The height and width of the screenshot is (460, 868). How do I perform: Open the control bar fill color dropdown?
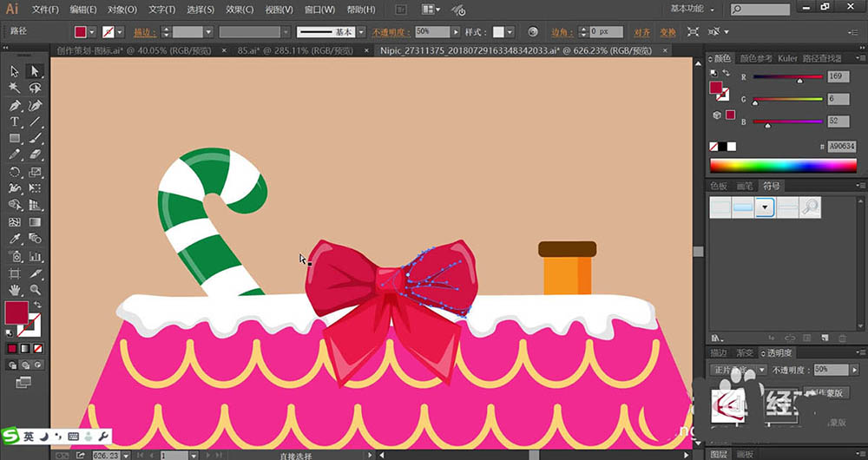click(92, 32)
